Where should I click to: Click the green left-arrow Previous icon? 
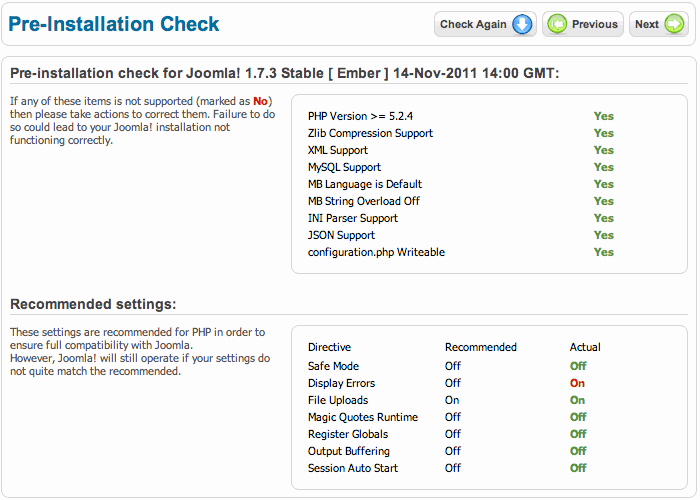[557, 24]
